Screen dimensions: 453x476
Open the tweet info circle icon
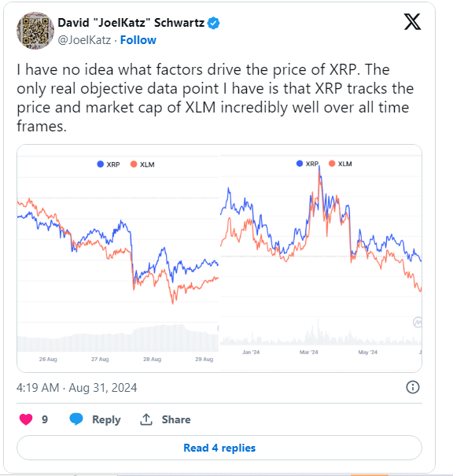tap(413, 387)
